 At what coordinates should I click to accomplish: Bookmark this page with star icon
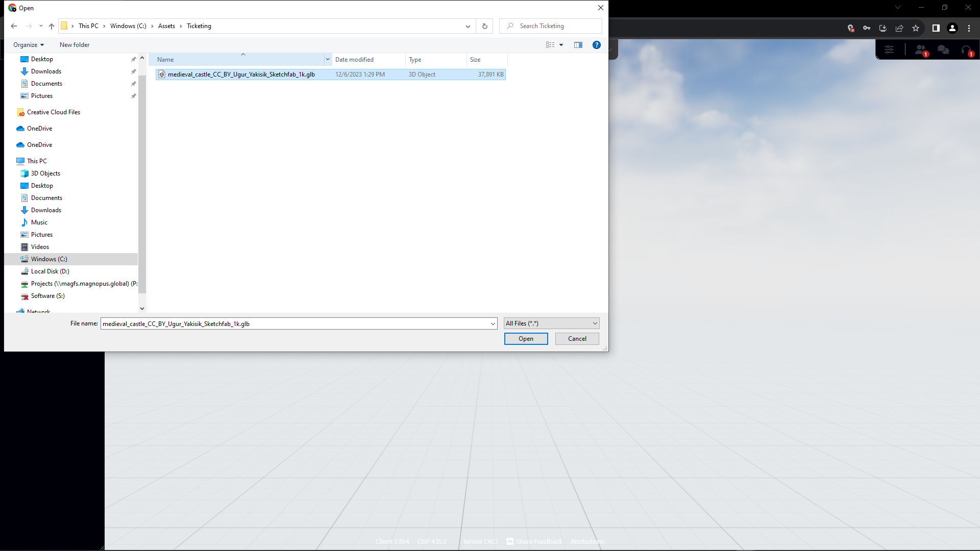pyautogui.click(x=916, y=28)
